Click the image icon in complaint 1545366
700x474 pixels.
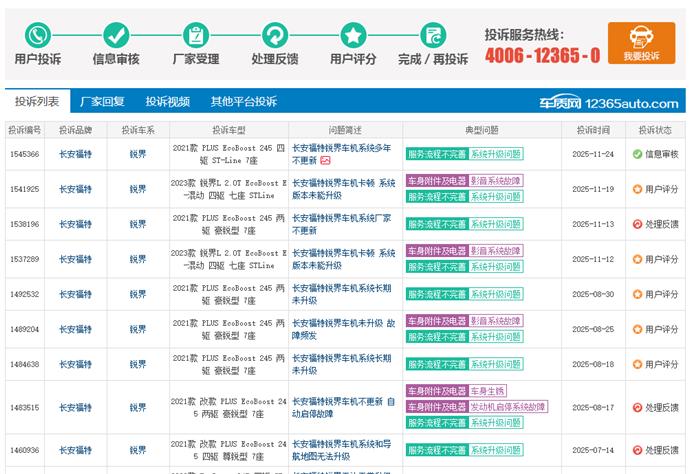tap(325, 160)
